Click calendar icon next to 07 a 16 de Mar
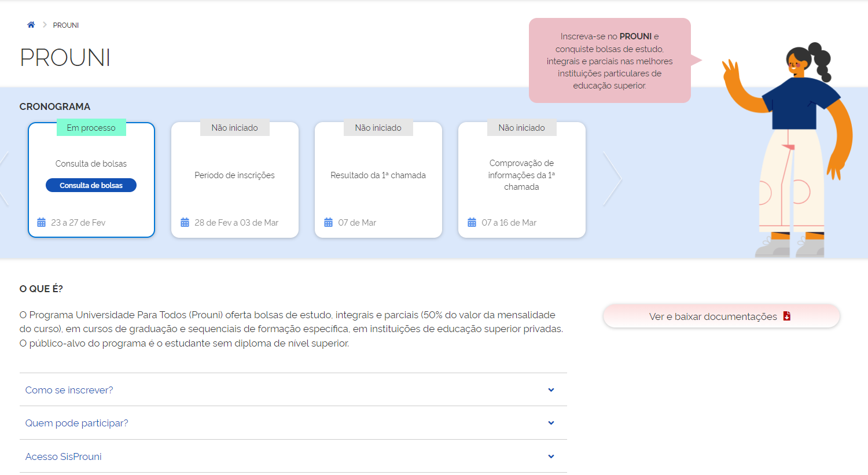The image size is (868, 475). (x=472, y=223)
